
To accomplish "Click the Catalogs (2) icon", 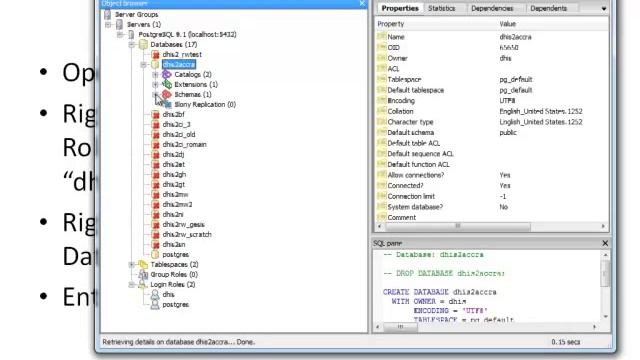I will (x=167, y=75).
